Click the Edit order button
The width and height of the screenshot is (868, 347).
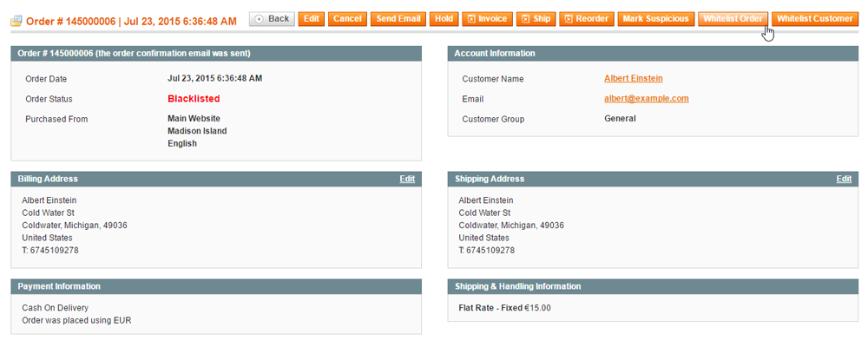point(312,19)
